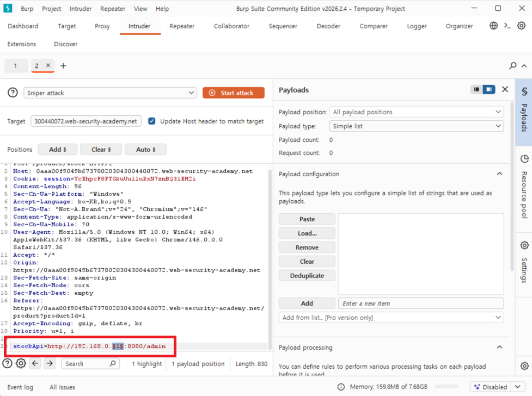The image size is (532, 396).
Task: Close Intruder tab 2
Action: tap(48, 65)
